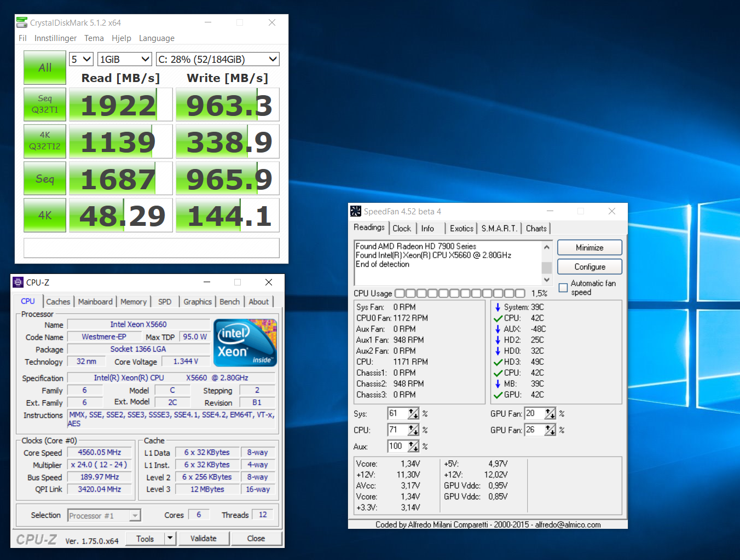This screenshot has height=560, width=740.
Task: Start the plain 4K test
Action: click(x=45, y=215)
